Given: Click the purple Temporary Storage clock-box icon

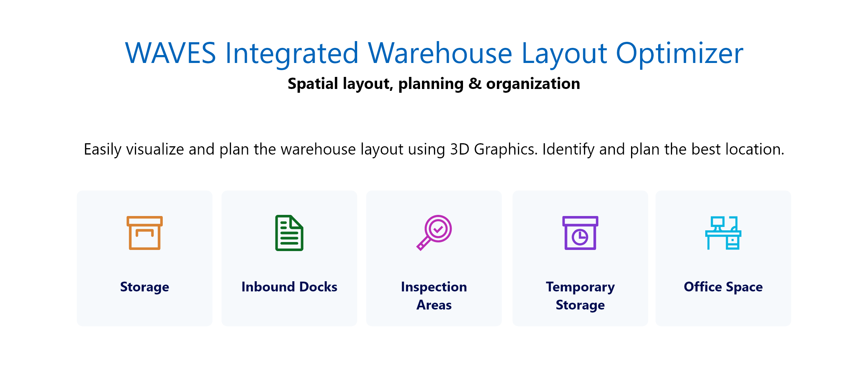Looking at the screenshot, I should tap(580, 233).
